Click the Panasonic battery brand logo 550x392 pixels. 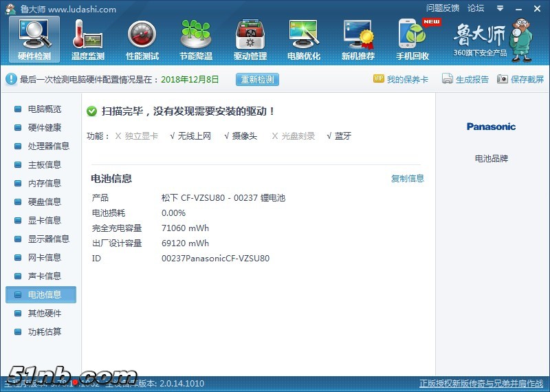point(491,127)
